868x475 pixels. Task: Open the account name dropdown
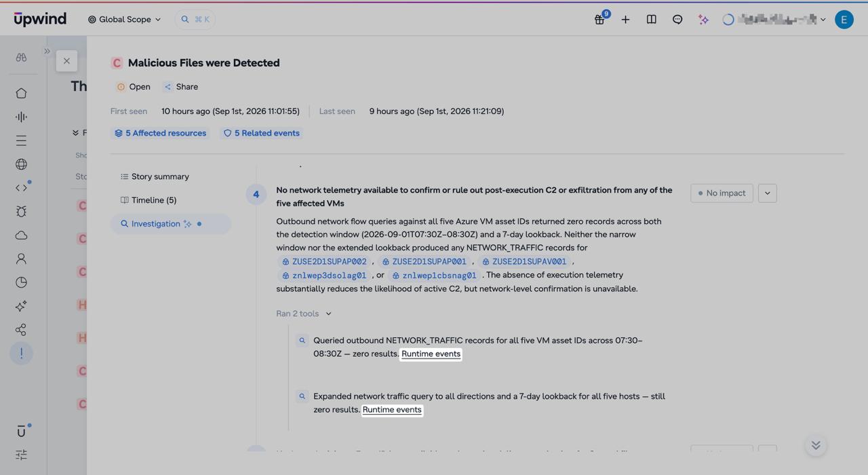click(775, 20)
